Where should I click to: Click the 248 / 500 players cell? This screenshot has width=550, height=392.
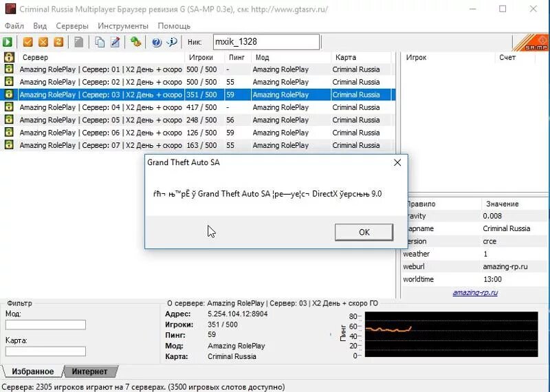tap(201, 120)
